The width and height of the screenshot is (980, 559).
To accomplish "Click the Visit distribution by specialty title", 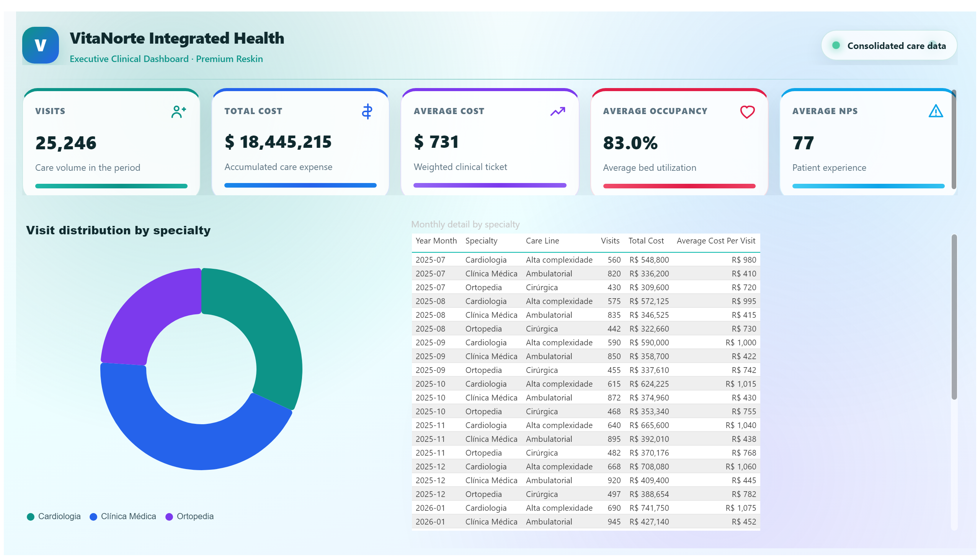I will pyautogui.click(x=118, y=230).
